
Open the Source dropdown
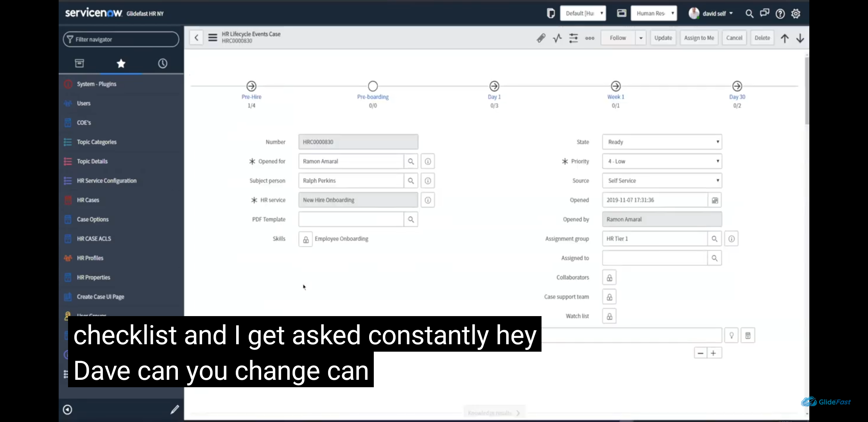(662, 181)
